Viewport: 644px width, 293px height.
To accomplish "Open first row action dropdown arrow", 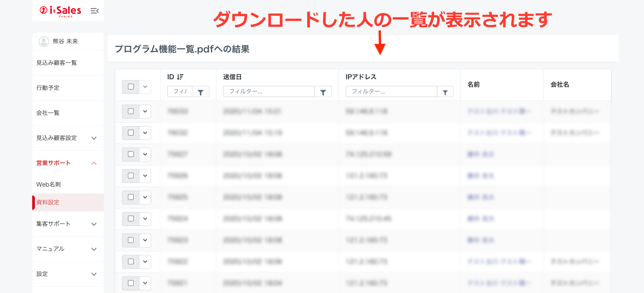I will [145, 111].
